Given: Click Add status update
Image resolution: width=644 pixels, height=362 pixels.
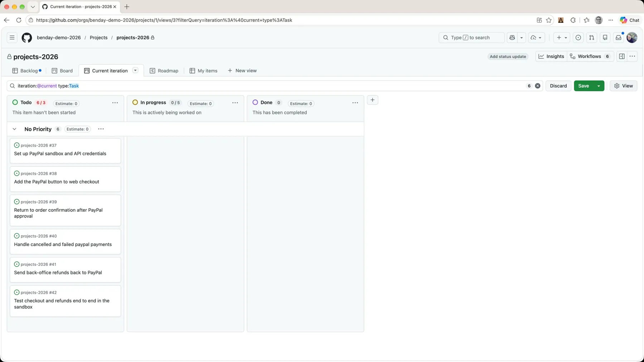Looking at the screenshot, I should tap(508, 57).
